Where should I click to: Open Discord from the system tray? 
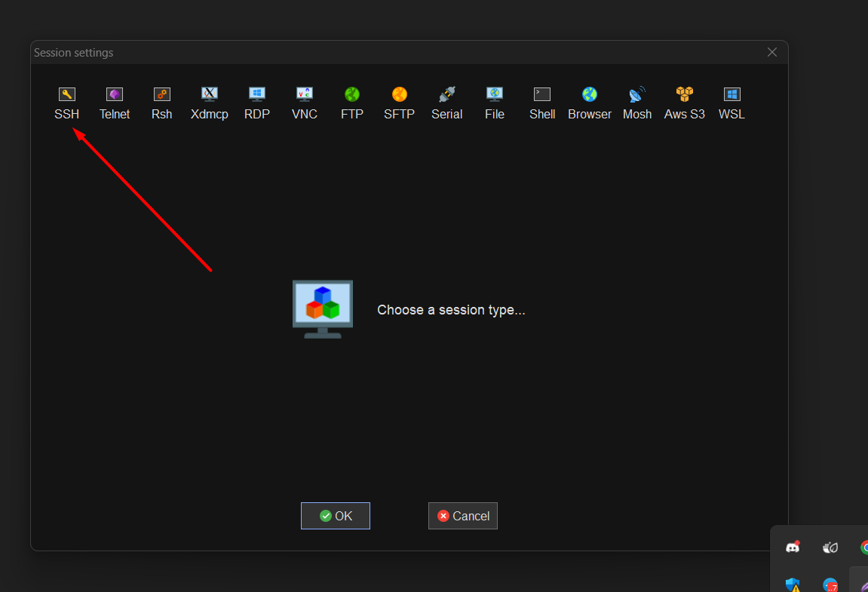[x=793, y=548]
